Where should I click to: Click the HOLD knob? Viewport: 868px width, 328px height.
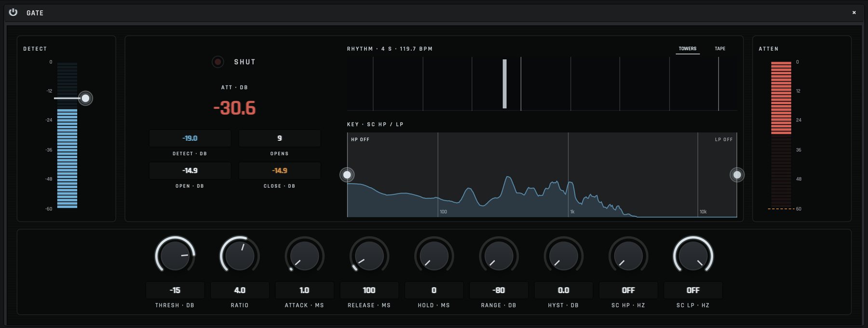434,256
